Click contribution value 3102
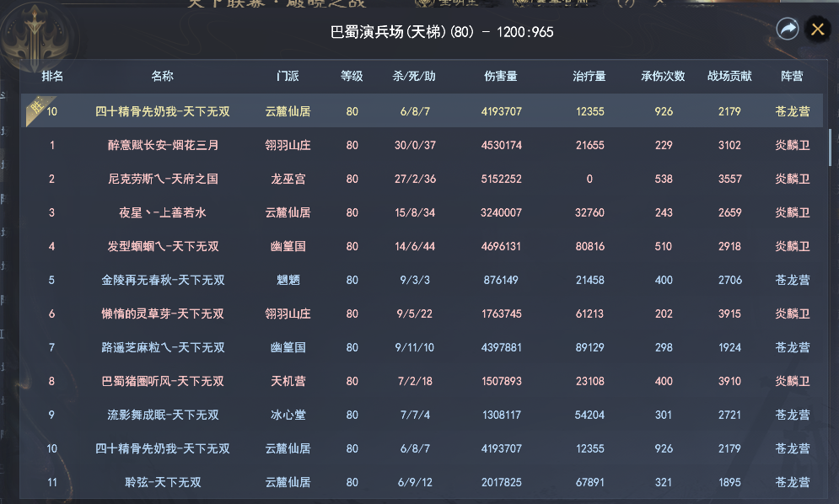Screen dimensions: 839x504 [730, 145]
